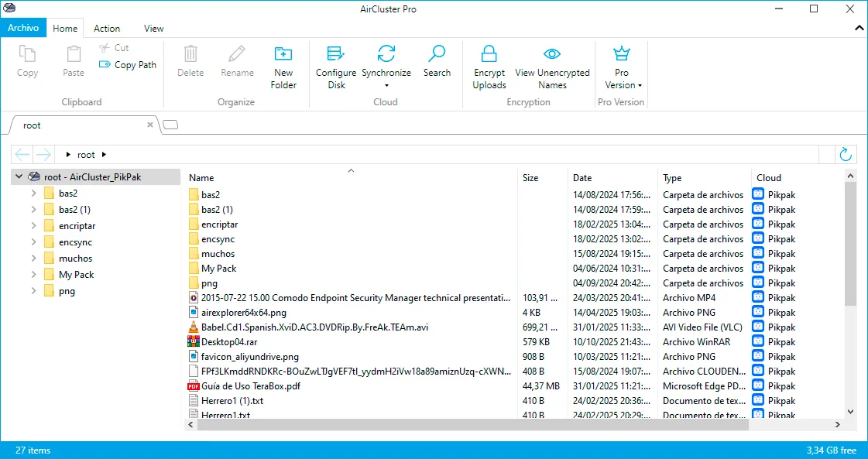Click the Delete trash icon
This screenshot has height=459, width=868.
tap(190, 53)
